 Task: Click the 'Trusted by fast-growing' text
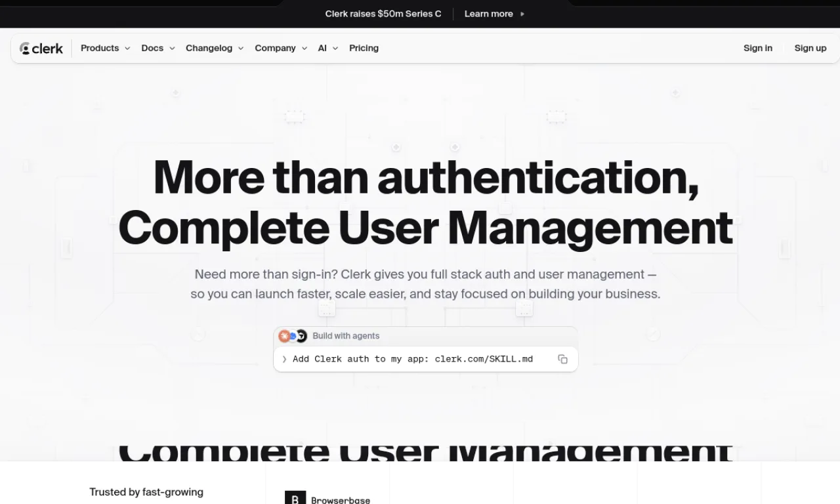point(146,492)
